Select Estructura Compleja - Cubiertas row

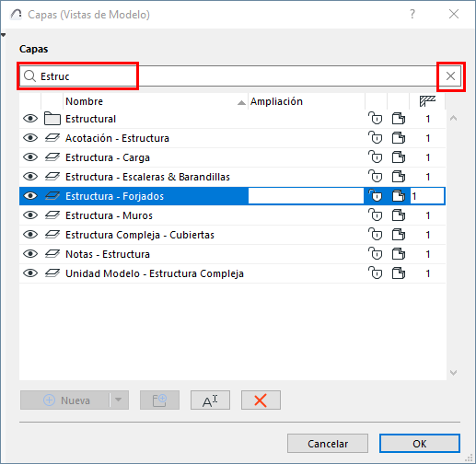[x=232, y=235]
